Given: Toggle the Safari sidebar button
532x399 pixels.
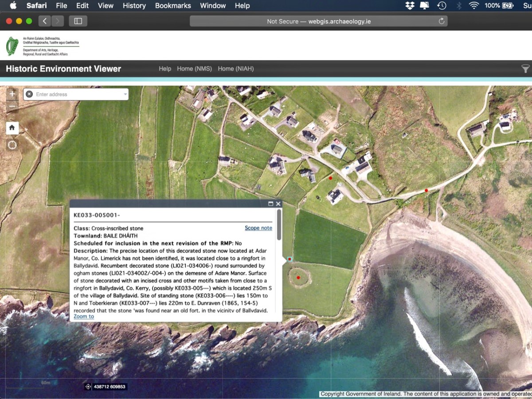Looking at the screenshot, I should pos(78,21).
